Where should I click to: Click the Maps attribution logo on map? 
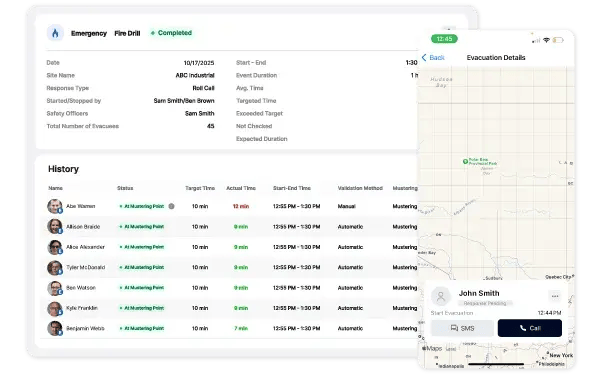[432, 348]
